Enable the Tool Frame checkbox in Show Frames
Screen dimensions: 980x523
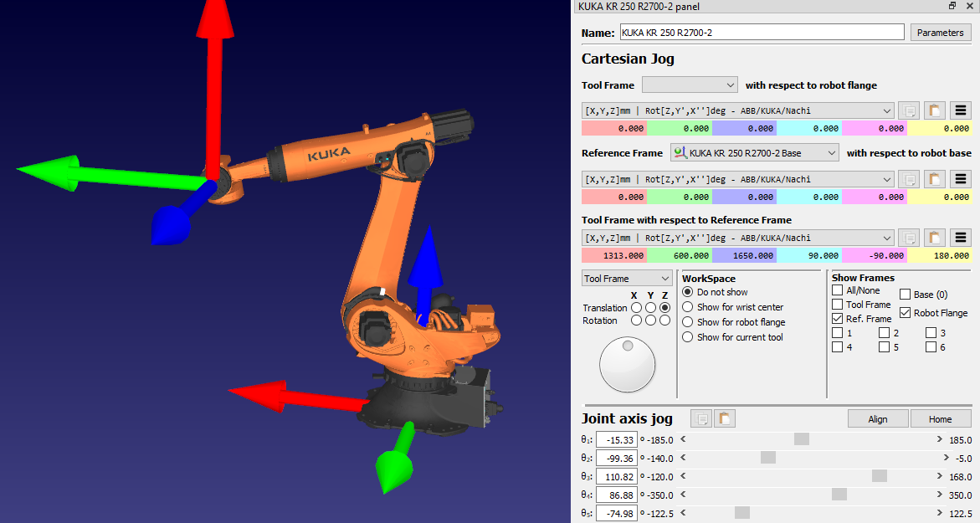838,305
